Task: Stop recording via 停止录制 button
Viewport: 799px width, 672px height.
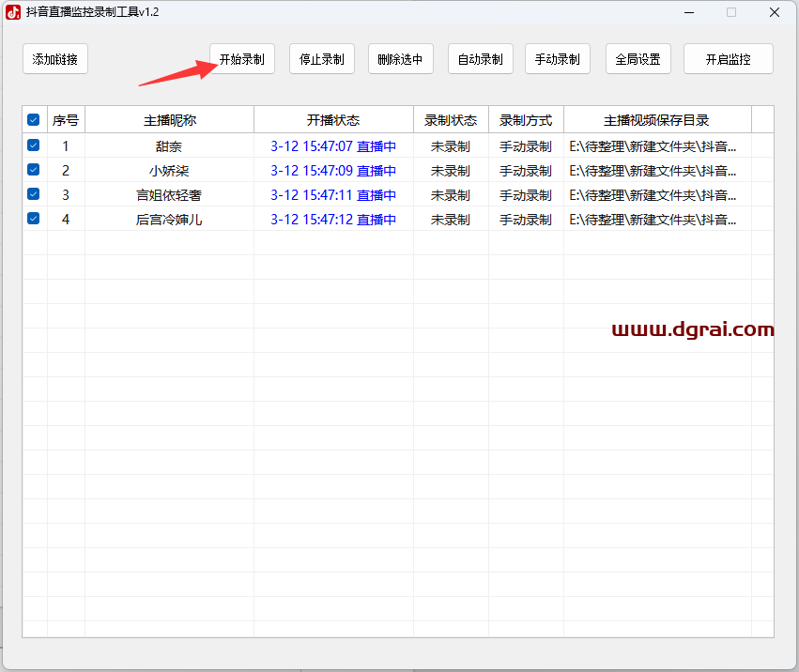Action: tap(321, 59)
